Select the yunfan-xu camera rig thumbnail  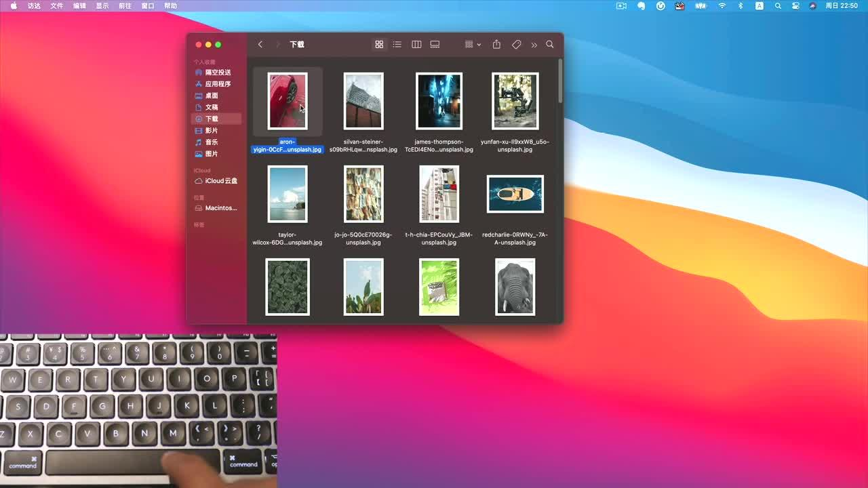pos(515,101)
